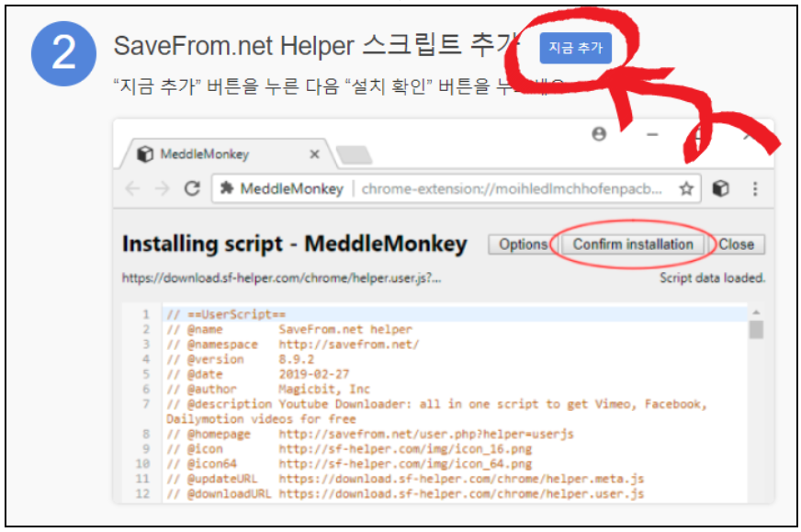Click the blue 지금 추가 button
The image size is (801, 532).
tap(575, 48)
